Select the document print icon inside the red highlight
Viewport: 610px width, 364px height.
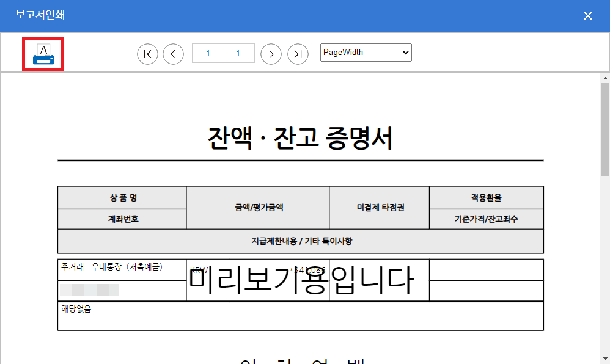click(42, 53)
